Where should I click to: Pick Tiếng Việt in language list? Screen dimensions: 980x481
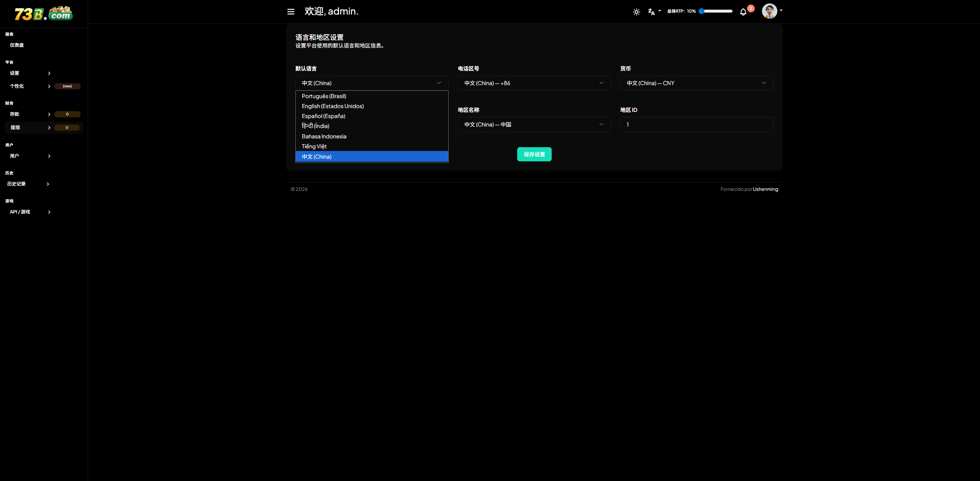pos(314,146)
